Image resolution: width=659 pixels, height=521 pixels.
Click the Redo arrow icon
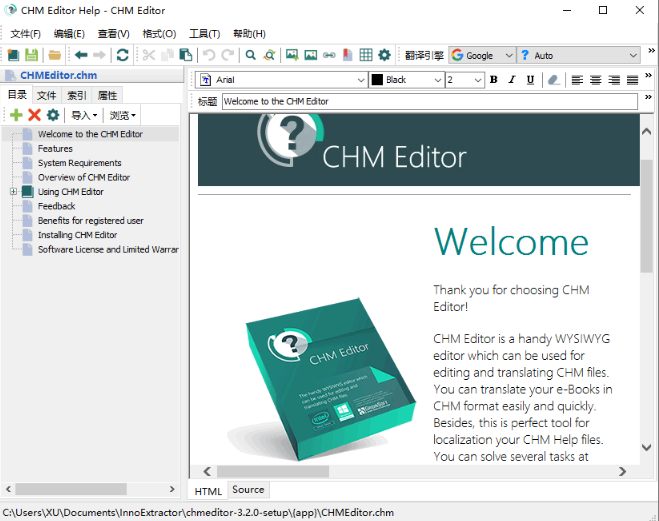227,55
